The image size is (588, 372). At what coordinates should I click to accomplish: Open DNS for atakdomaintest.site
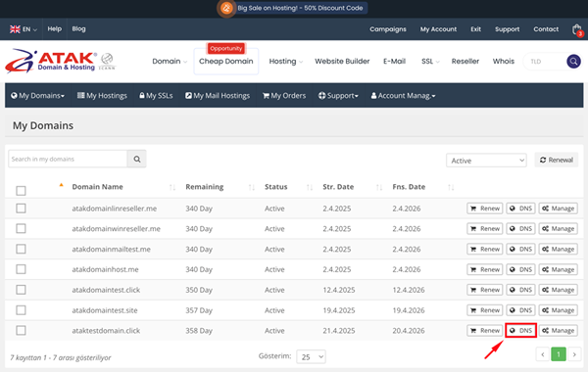tap(521, 310)
